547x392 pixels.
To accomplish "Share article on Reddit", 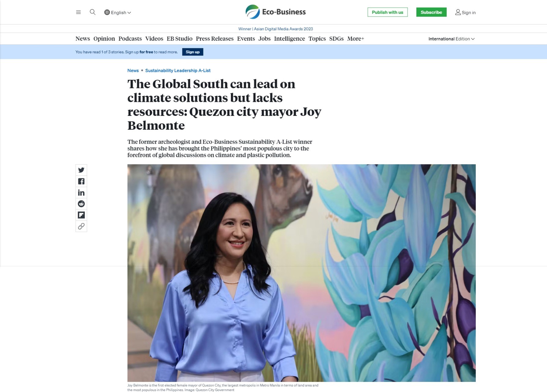I will click(81, 204).
